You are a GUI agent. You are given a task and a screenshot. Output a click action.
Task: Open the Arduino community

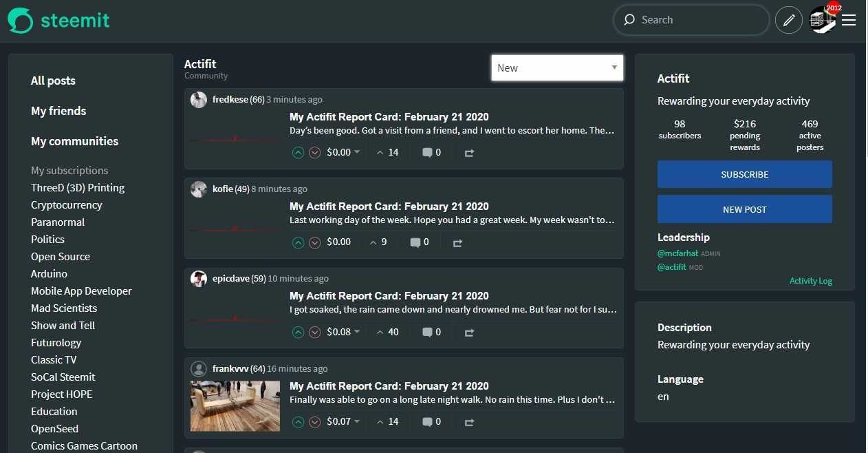click(x=49, y=274)
